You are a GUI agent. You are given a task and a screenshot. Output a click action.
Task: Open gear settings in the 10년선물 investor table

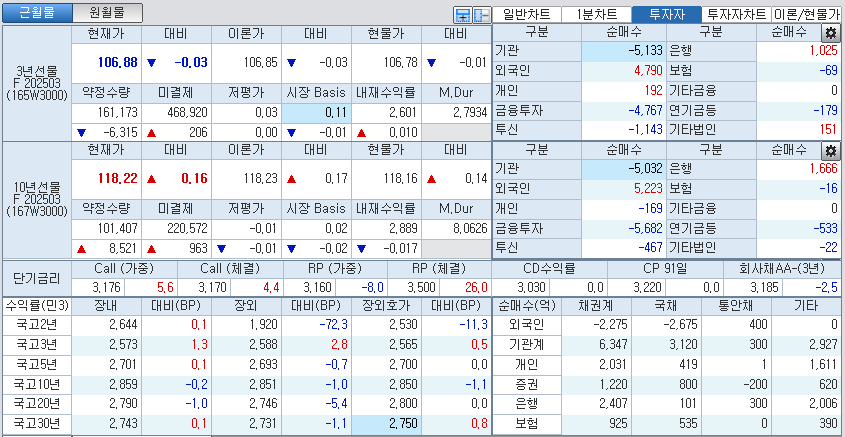(x=830, y=151)
